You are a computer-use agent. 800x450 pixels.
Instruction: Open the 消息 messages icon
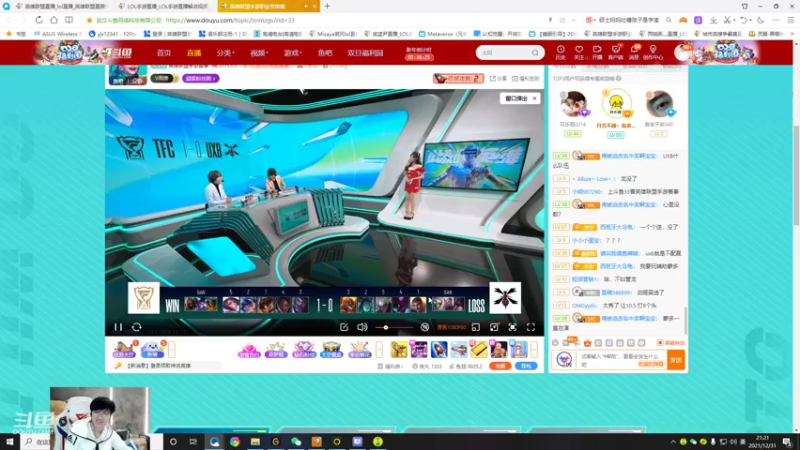(x=634, y=52)
